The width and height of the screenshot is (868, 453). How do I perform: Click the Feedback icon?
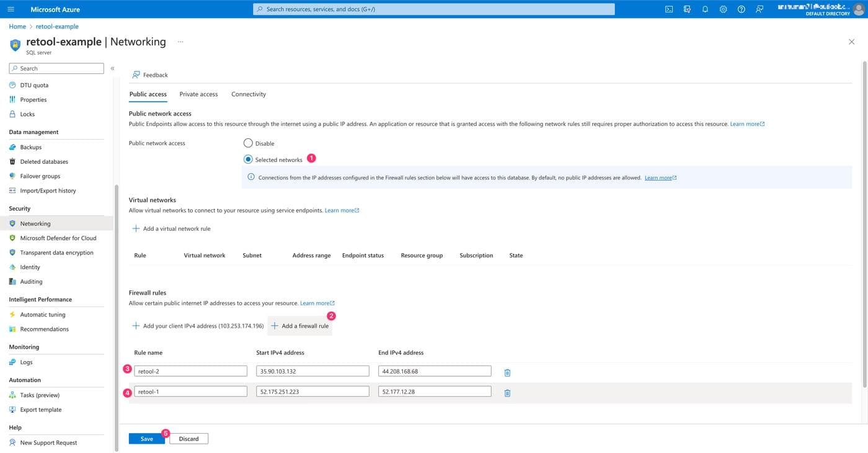pyautogui.click(x=136, y=74)
